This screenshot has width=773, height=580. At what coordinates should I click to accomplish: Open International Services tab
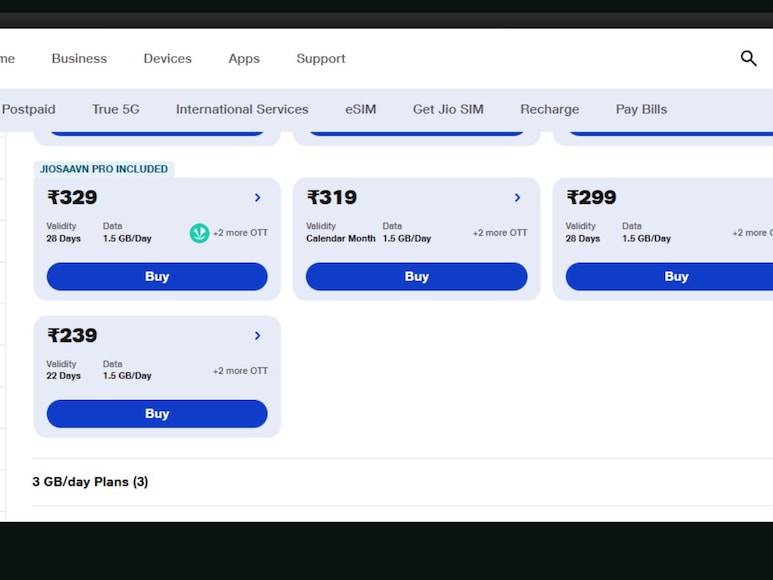[x=242, y=109]
